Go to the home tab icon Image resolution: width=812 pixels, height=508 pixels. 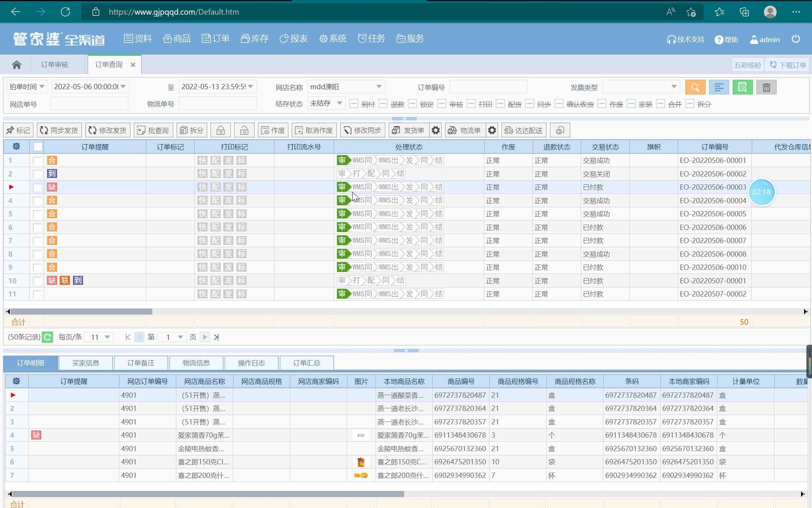tap(17, 65)
